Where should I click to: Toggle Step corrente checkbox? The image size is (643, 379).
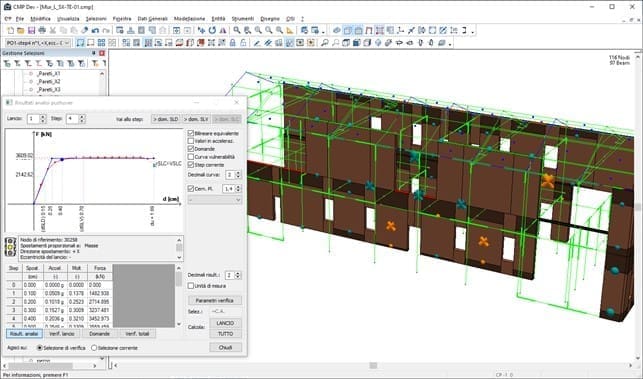tap(191, 164)
